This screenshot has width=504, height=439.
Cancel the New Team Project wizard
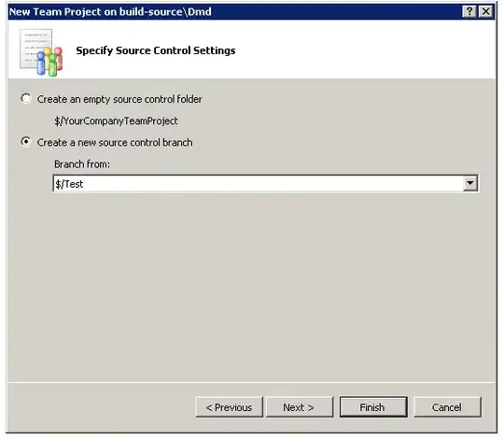coord(447,407)
